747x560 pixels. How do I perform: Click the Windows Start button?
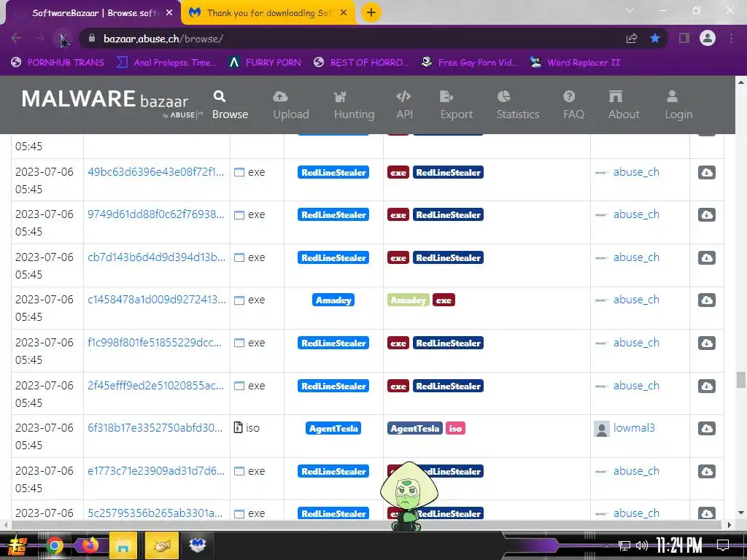click(17, 545)
